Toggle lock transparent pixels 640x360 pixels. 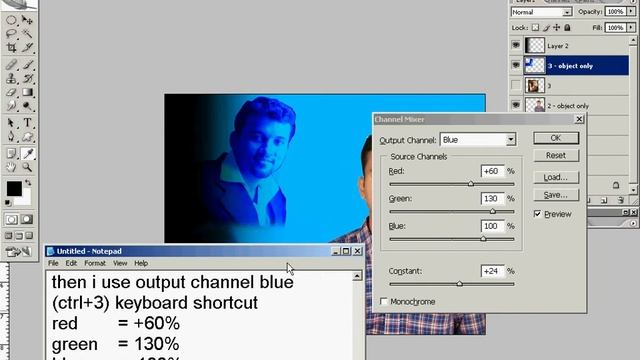535,28
